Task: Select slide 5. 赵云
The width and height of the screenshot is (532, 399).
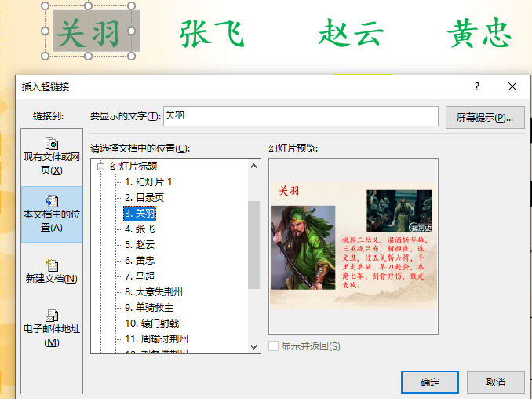Action: (140, 245)
